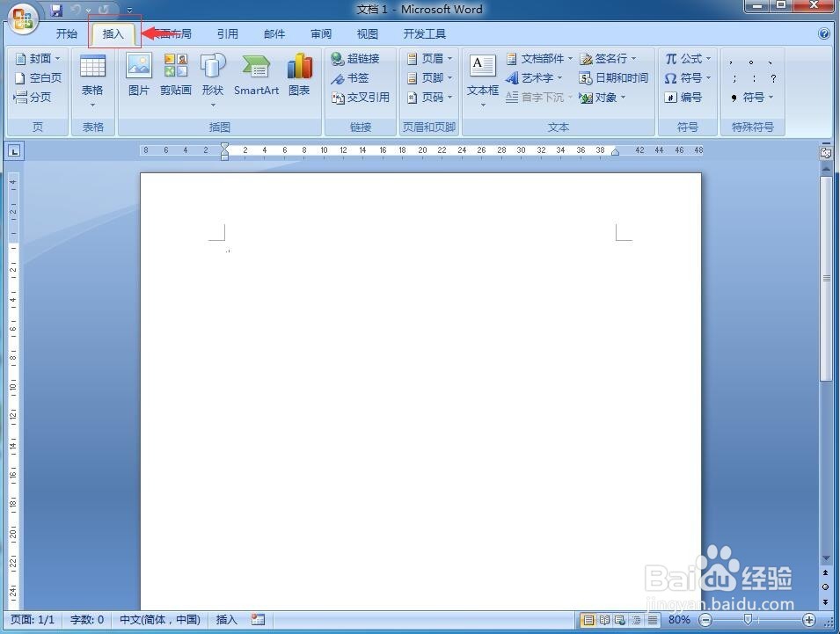Insert a question mark special symbol
The height and width of the screenshot is (634, 840).
[773, 78]
